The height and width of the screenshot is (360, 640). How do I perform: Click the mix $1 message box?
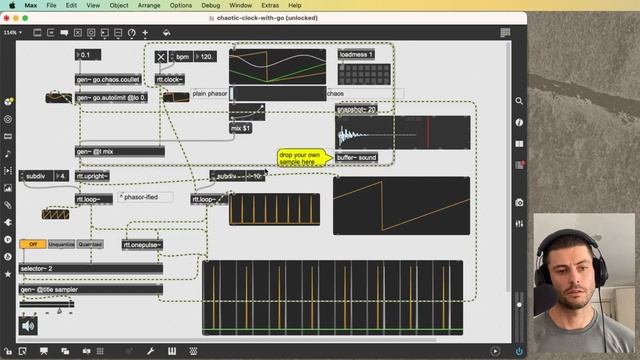point(240,128)
